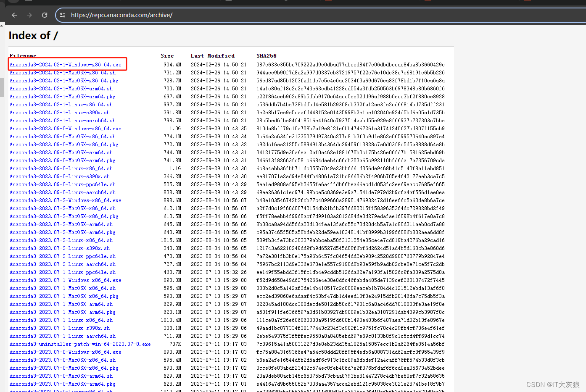Open Anaconda3-2024.02-1-MacOSX-x86_64.sh link
Viewport: 586px width, 392px height.
(x=63, y=73)
